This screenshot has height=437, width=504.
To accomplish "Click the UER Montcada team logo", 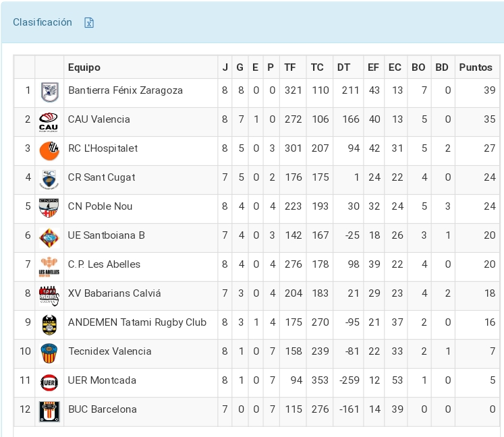I will tap(49, 382).
